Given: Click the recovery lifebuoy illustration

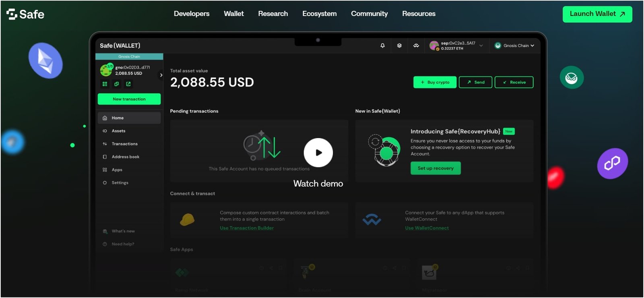Looking at the screenshot, I should click(384, 151).
